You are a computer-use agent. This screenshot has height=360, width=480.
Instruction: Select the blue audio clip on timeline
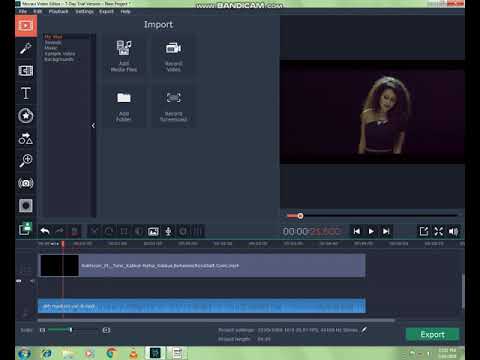click(x=202, y=306)
